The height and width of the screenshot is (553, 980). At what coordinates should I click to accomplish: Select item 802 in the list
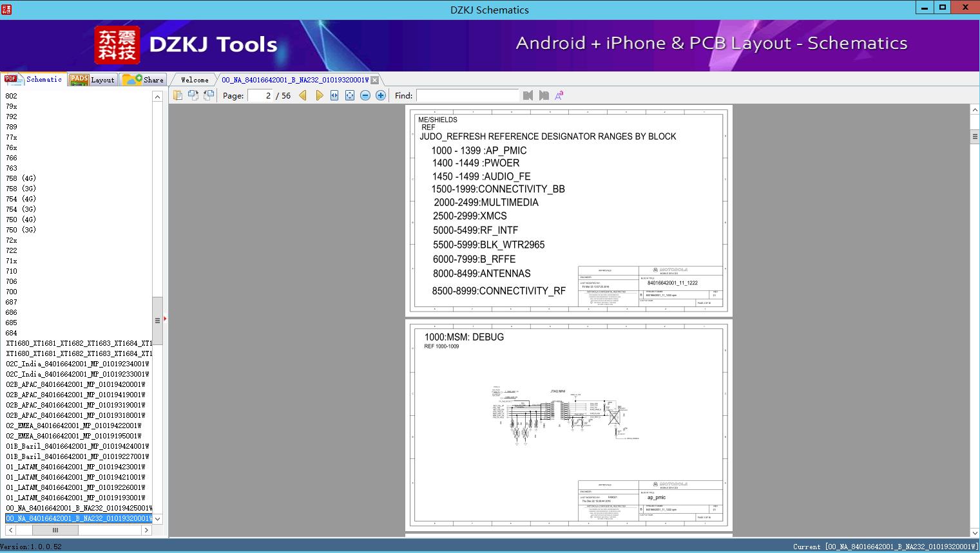(12, 96)
